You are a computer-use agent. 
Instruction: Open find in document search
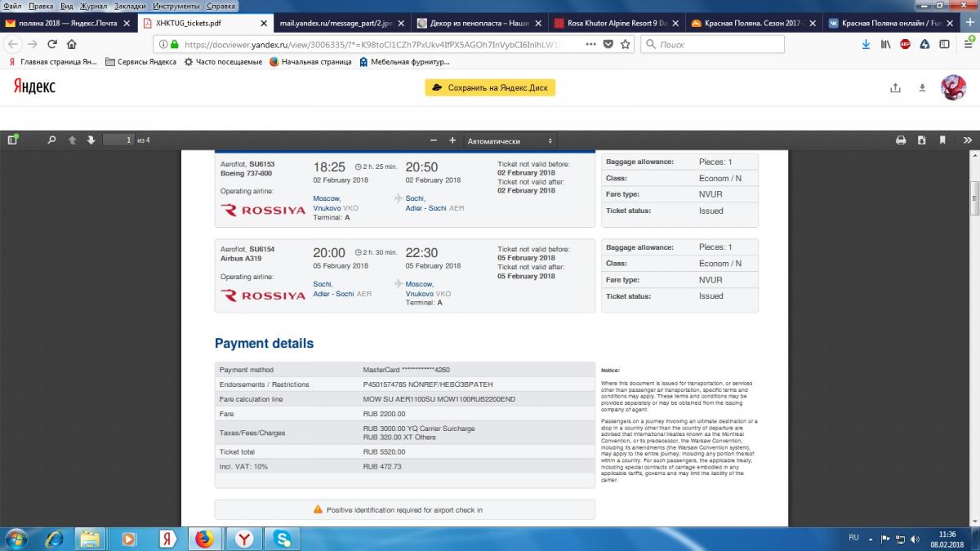click(51, 140)
